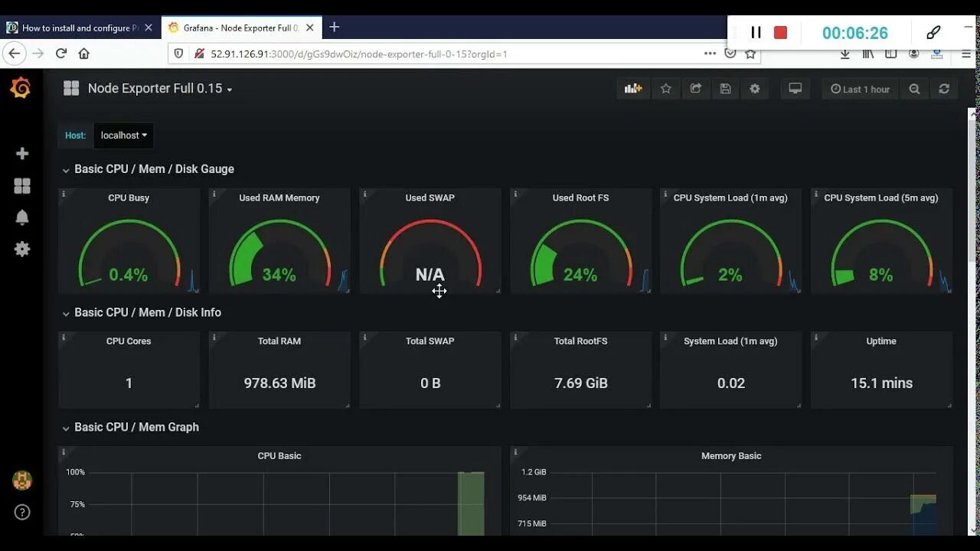The height and width of the screenshot is (551, 980).
Task: Pause the screen recording
Action: click(x=756, y=32)
